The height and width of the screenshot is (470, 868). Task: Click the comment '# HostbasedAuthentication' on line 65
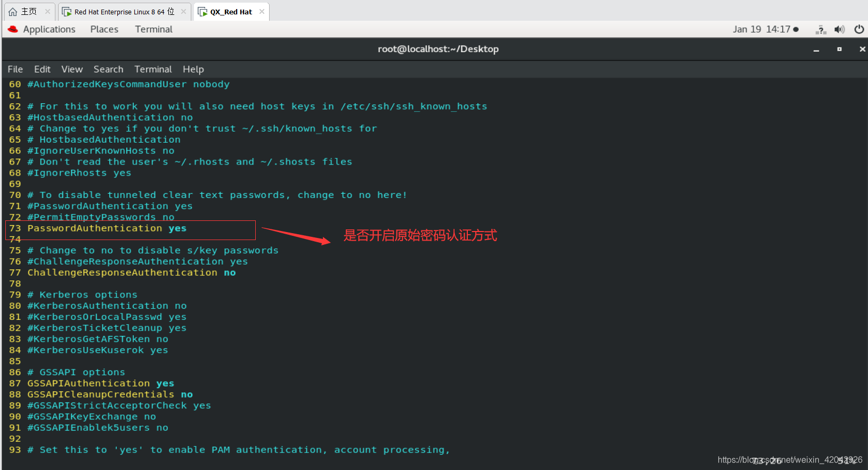point(104,140)
